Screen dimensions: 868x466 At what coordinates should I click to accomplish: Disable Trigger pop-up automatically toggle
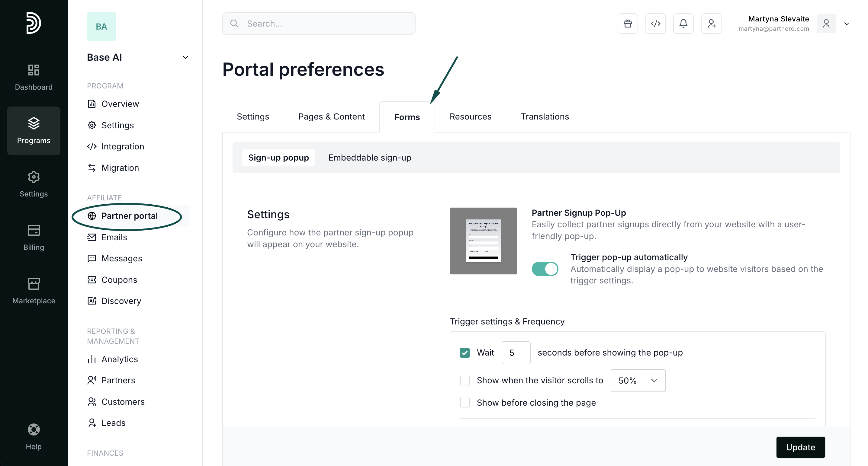(x=545, y=269)
